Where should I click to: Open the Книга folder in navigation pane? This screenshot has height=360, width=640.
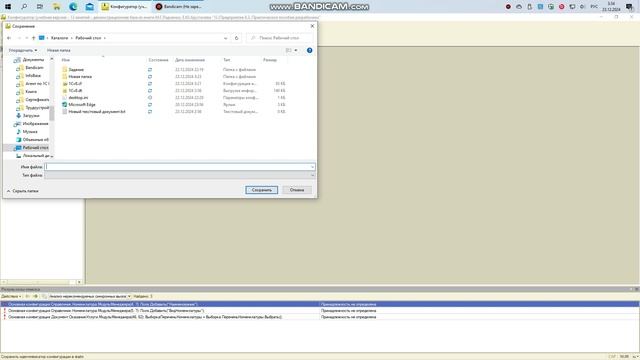tap(31, 92)
